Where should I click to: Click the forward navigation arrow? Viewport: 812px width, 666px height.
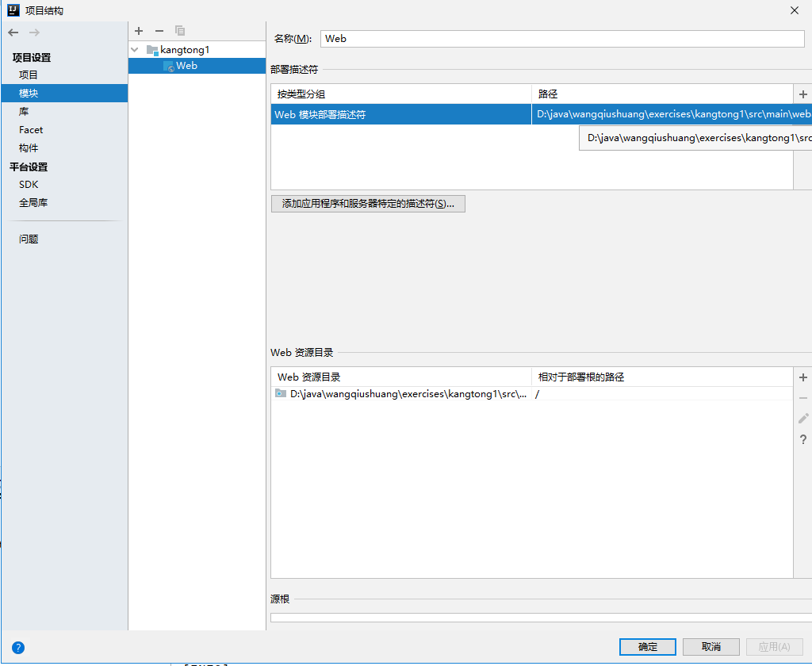coord(34,33)
